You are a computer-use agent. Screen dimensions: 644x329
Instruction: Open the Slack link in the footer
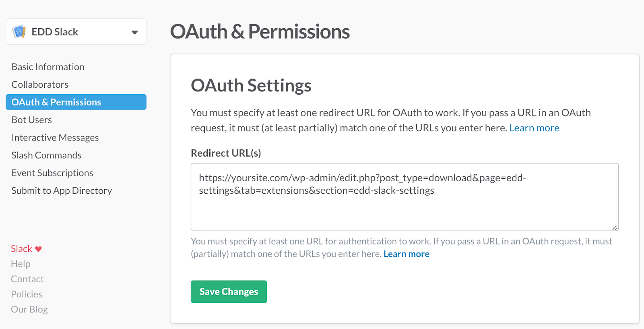(x=21, y=249)
